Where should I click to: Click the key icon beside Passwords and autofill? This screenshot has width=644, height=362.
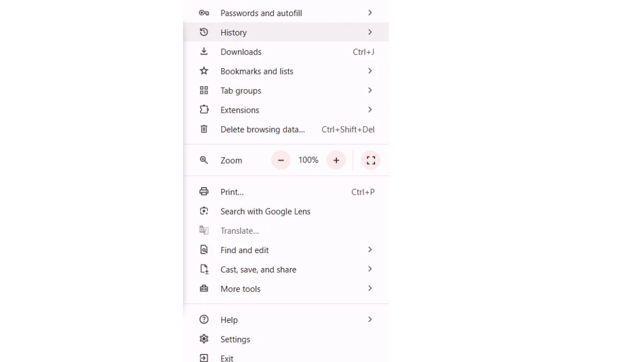[204, 13]
